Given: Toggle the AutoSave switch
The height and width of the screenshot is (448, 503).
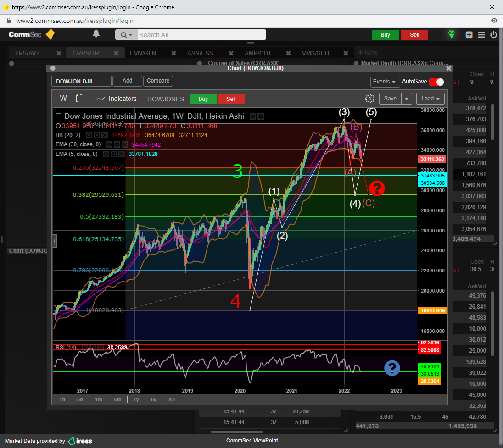Looking at the screenshot, I should tap(436, 82).
